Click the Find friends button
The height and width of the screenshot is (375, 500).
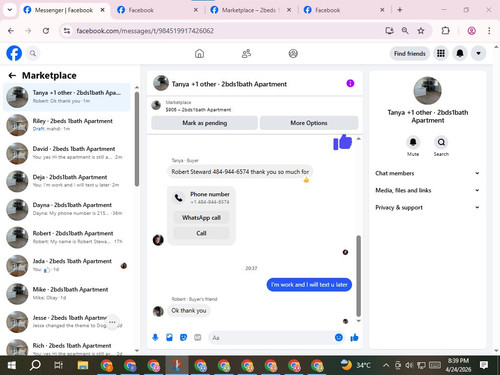pyautogui.click(x=410, y=53)
